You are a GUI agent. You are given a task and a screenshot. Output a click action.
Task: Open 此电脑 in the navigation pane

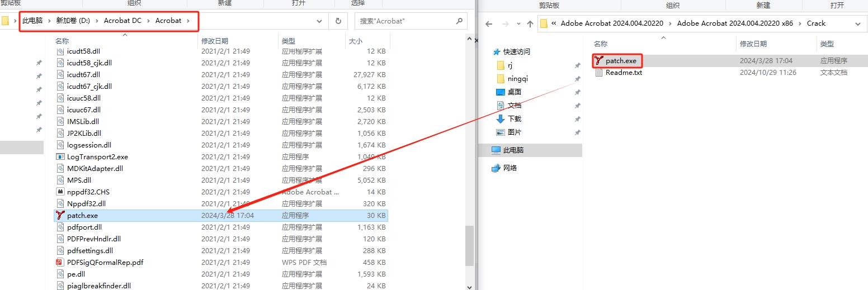(x=513, y=150)
